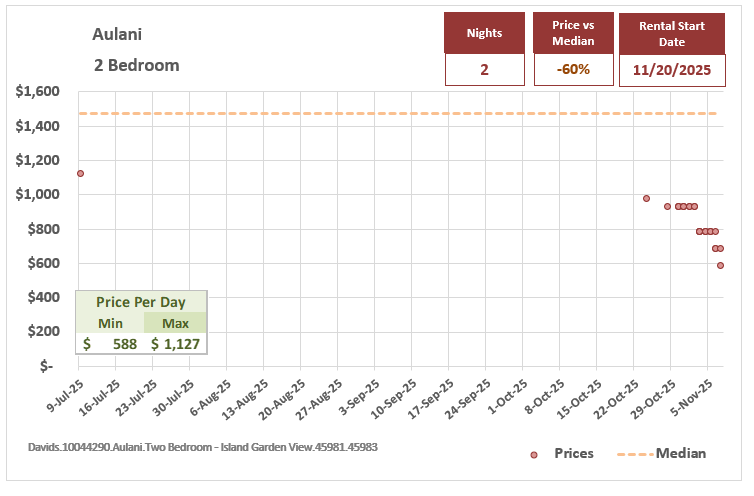Click the Prices legend marker dot
754x496 pixels.
[535, 454]
